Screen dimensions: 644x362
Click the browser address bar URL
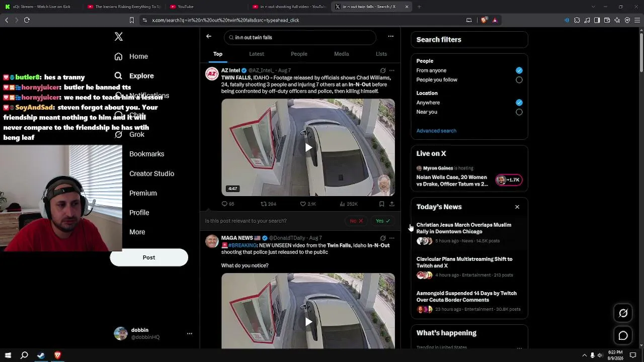pyautogui.click(x=226, y=20)
